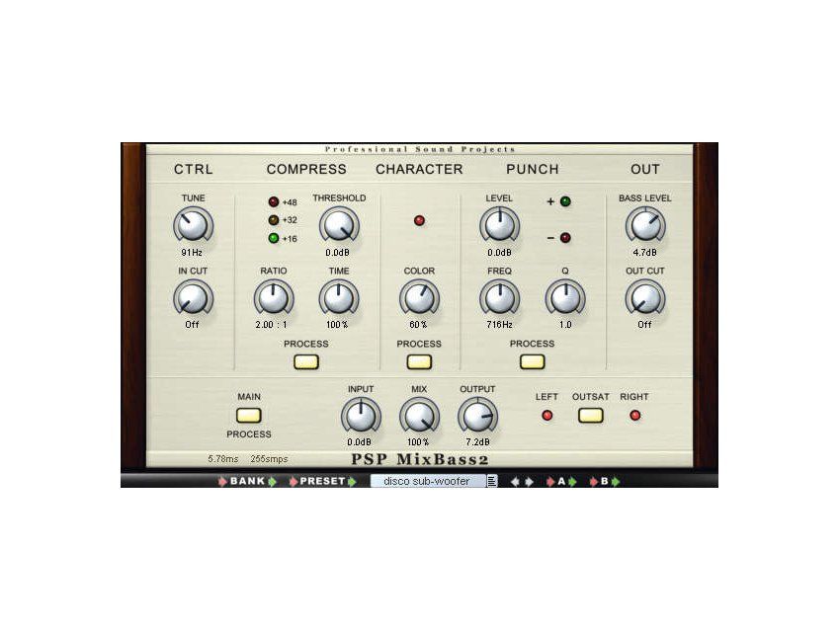This screenshot has height=630, width=840.
Task: Click the PRESET label
Action: coord(322,481)
